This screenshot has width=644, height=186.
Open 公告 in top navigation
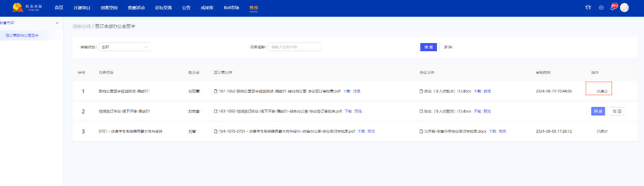tap(186, 8)
